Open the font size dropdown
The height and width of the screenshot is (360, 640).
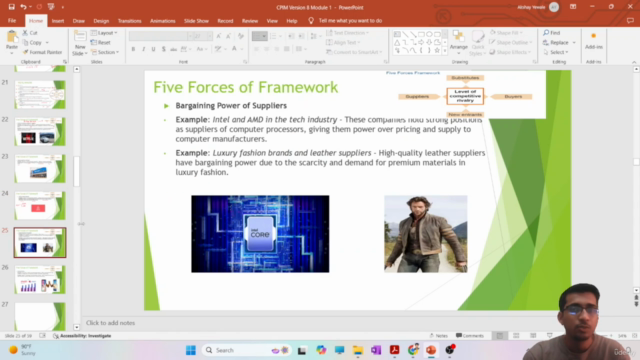[x=209, y=36]
